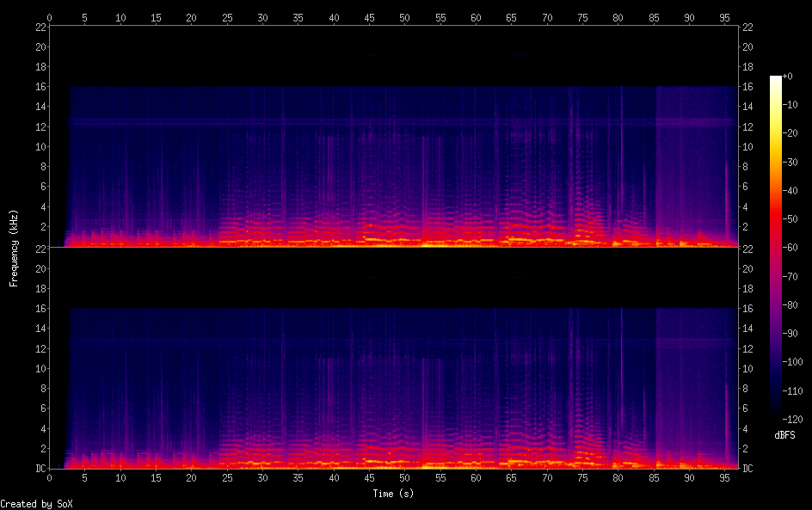Viewport: 812px width, 510px height.
Task: Click the "16" kHz label left of upper channel
Action: click(40, 87)
